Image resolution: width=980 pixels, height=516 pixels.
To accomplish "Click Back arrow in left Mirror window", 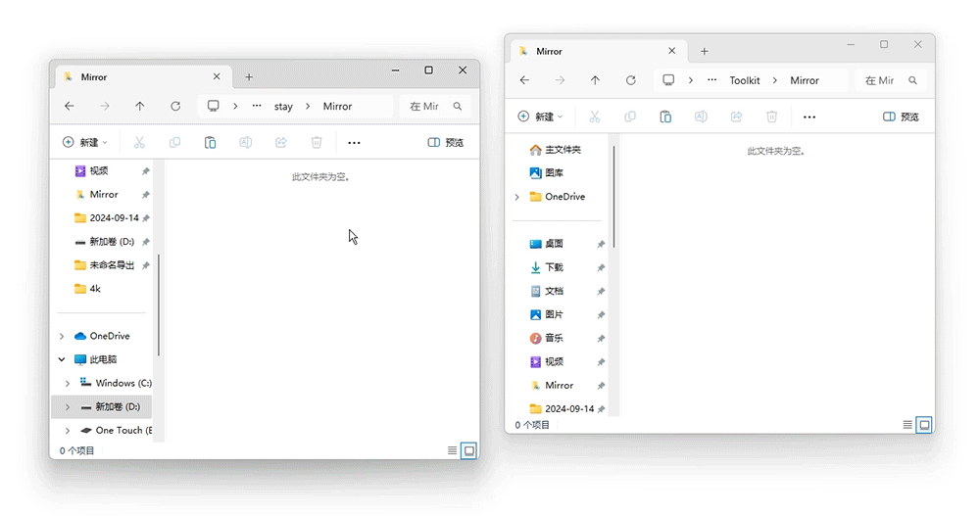I will pyautogui.click(x=70, y=106).
